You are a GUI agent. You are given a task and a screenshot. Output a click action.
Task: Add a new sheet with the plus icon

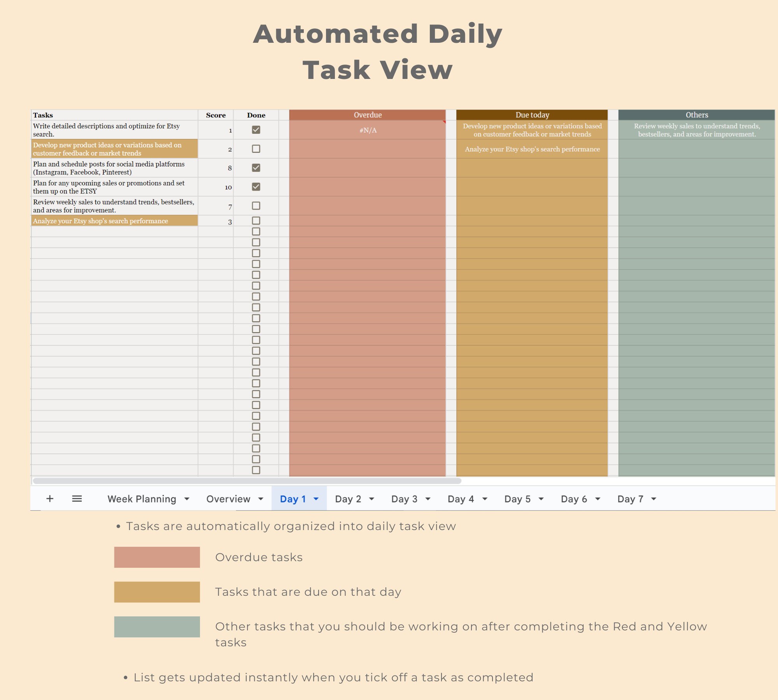pos(50,499)
